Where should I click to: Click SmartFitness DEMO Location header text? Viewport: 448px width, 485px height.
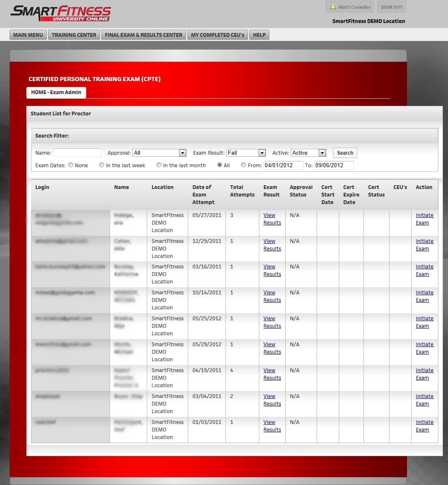pyautogui.click(x=369, y=21)
